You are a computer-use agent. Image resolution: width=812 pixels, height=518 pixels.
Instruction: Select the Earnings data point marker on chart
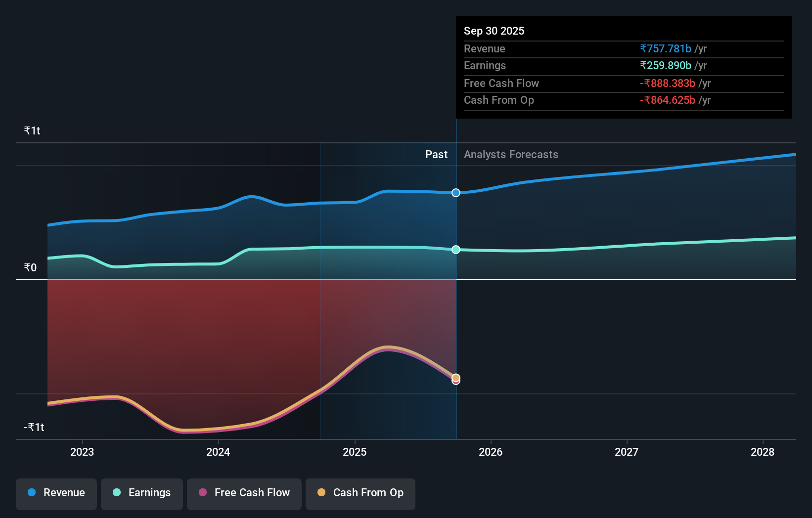[455, 250]
